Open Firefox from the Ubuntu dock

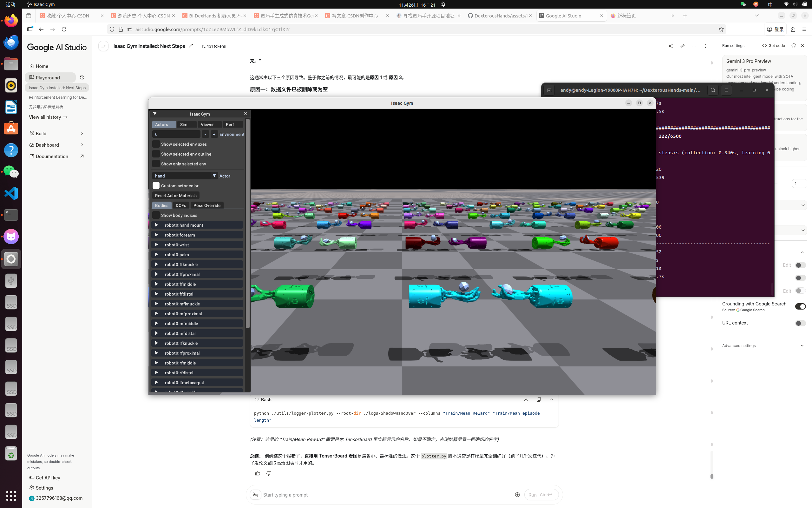(11, 21)
